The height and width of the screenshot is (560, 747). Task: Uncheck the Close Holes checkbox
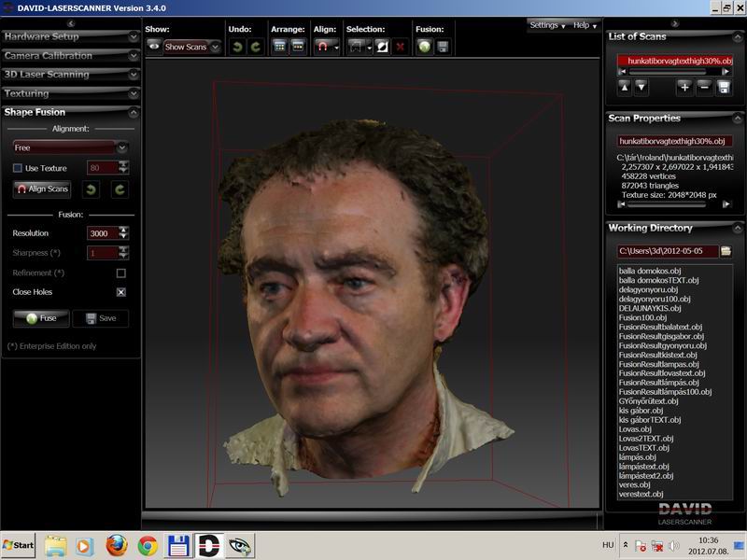[120, 292]
